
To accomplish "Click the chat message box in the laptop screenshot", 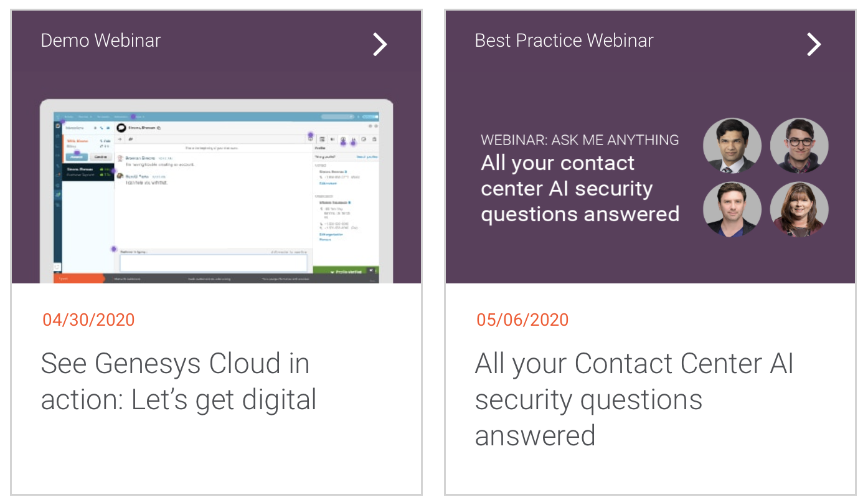I will point(213,263).
